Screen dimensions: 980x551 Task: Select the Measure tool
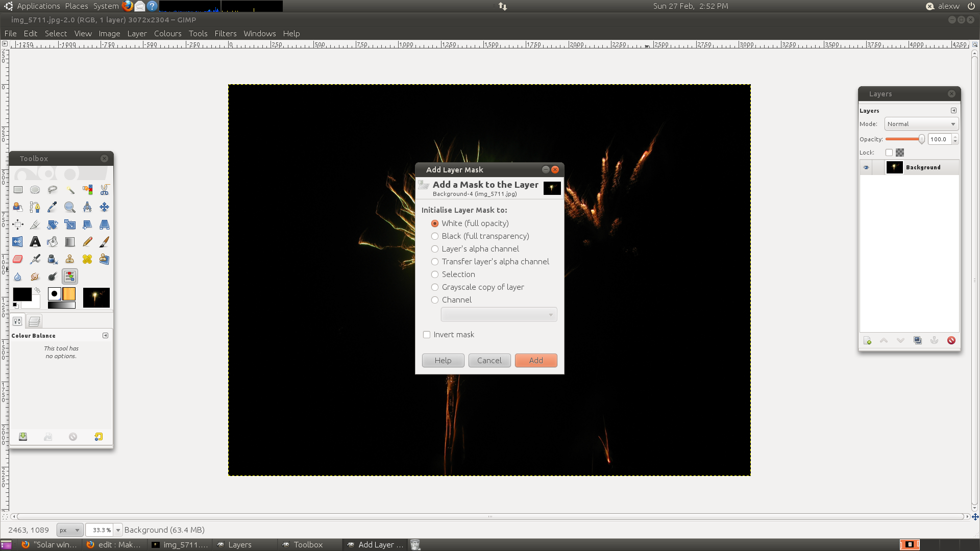(x=87, y=207)
